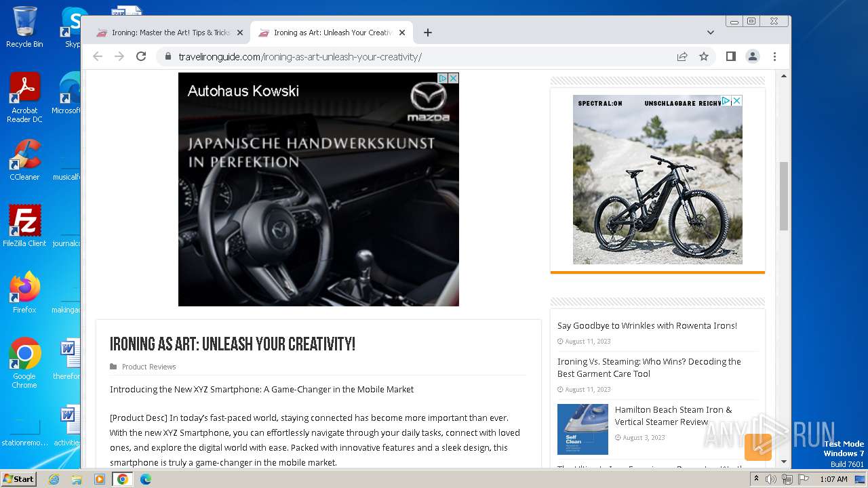Screen dimensions: 868x488
Task: Click the vertical scrollbar thumb
Action: (784, 196)
